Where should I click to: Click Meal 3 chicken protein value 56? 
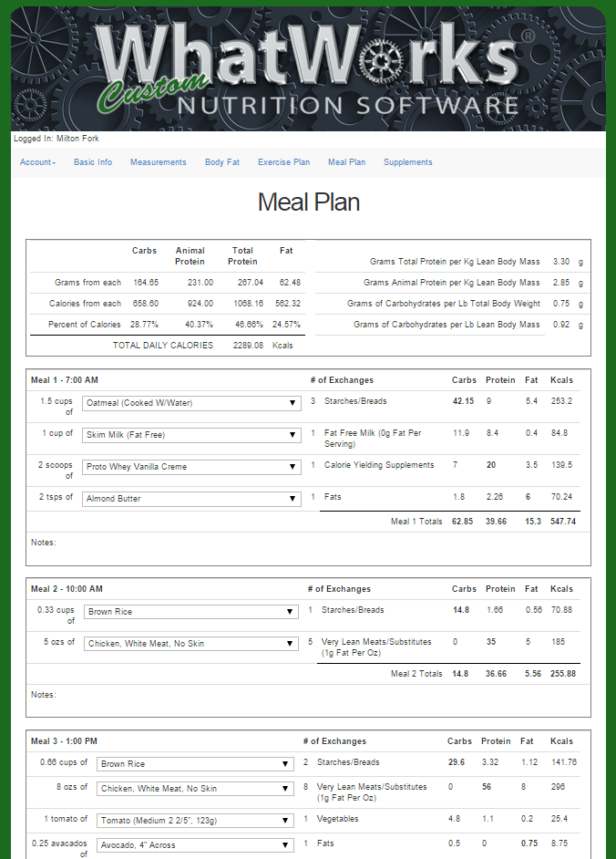pos(487,787)
